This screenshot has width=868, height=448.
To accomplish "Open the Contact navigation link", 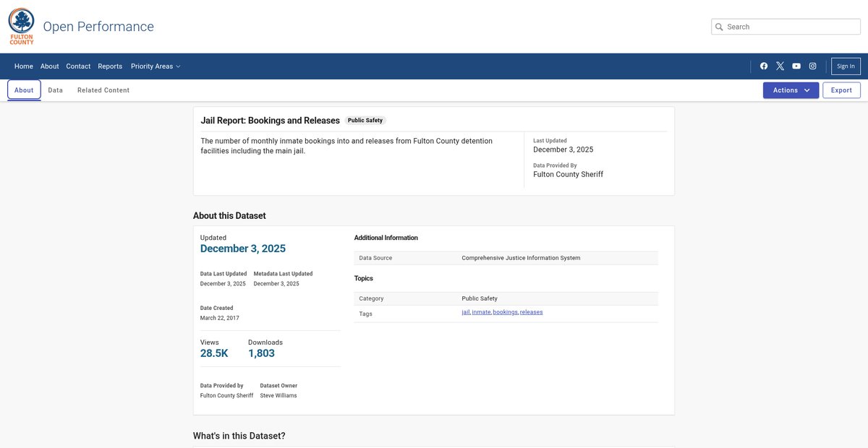I will coord(78,66).
